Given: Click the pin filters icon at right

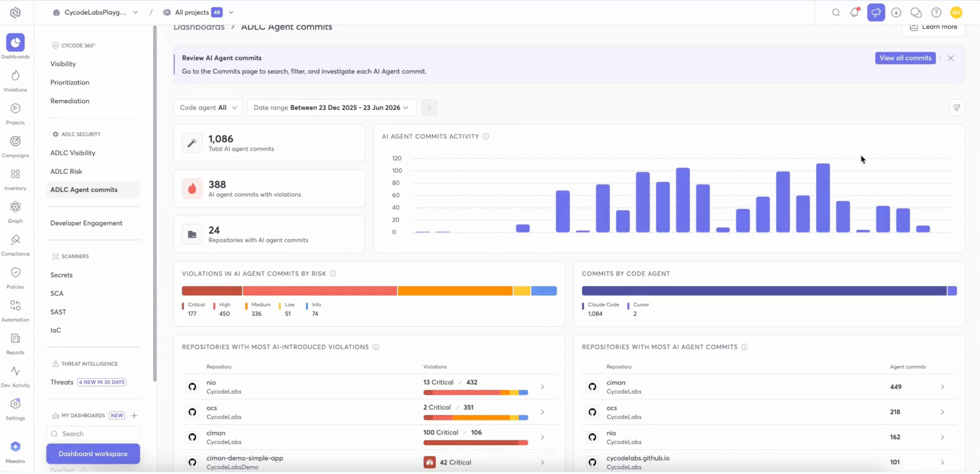Looking at the screenshot, I should [x=957, y=108].
